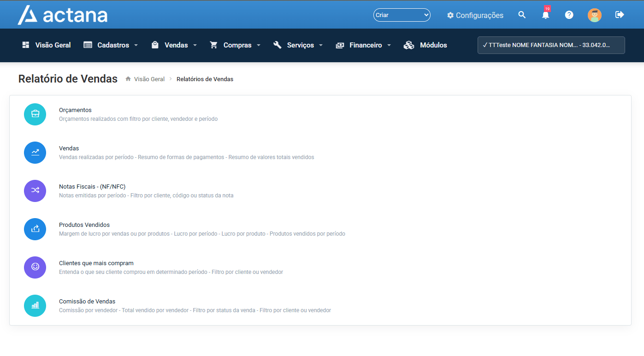The height and width of the screenshot is (356, 644).
Task: Click the Actana logo
Action: tap(63, 15)
